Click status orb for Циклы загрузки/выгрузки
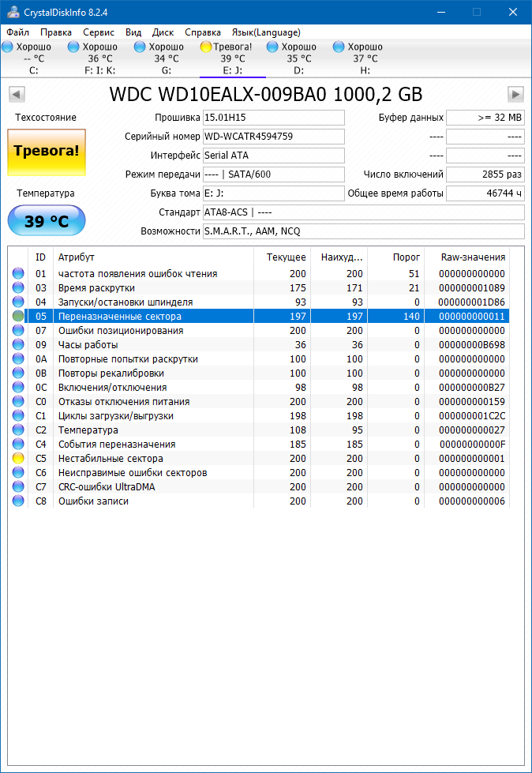The height and width of the screenshot is (773, 532). pyautogui.click(x=18, y=416)
